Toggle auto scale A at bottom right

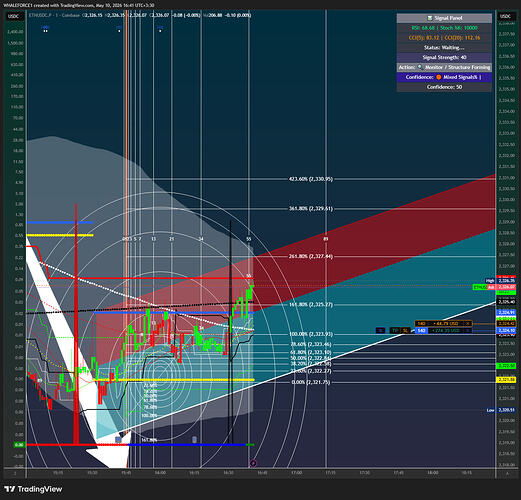507,473
